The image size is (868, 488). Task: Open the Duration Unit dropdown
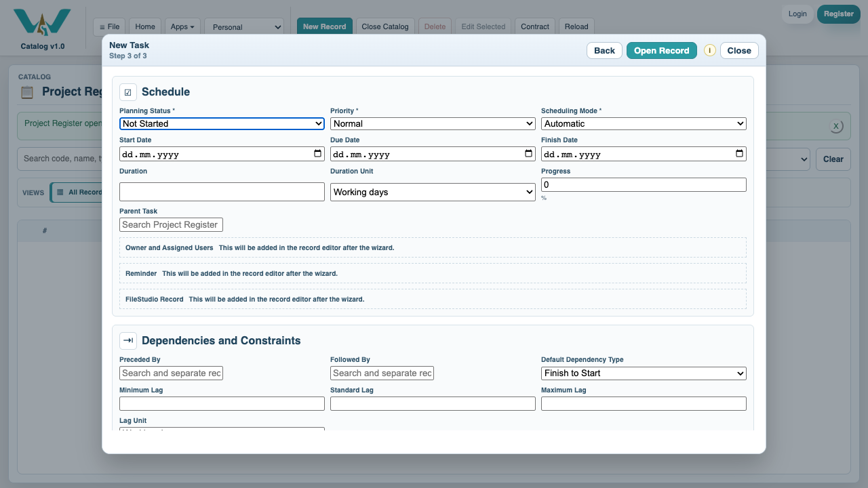pyautogui.click(x=433, y=192)
